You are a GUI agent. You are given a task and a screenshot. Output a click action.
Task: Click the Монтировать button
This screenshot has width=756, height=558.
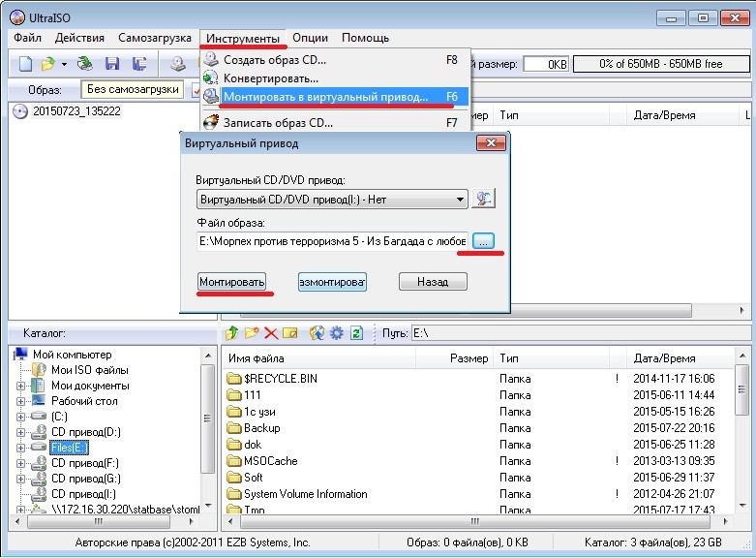click(232, 282)
